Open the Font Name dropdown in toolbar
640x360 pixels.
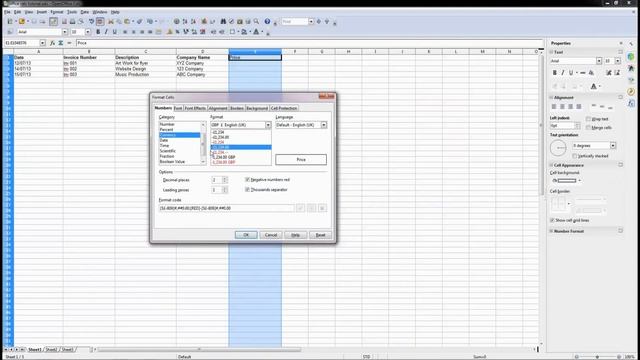pyautogui.click(x=64, y=32)
